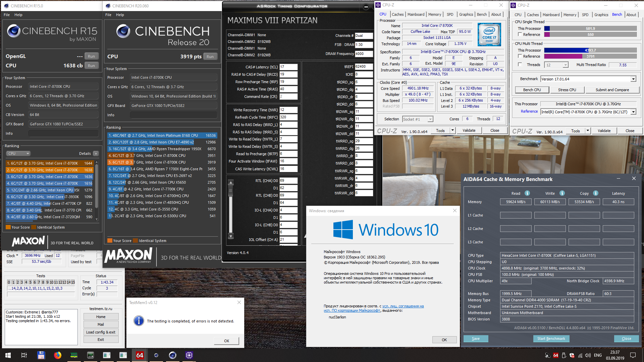The width and height of the screenshot is (644, 362).
Task: Switch to the Mainboard tab in left CPU-Z
Action: point(416,14)
